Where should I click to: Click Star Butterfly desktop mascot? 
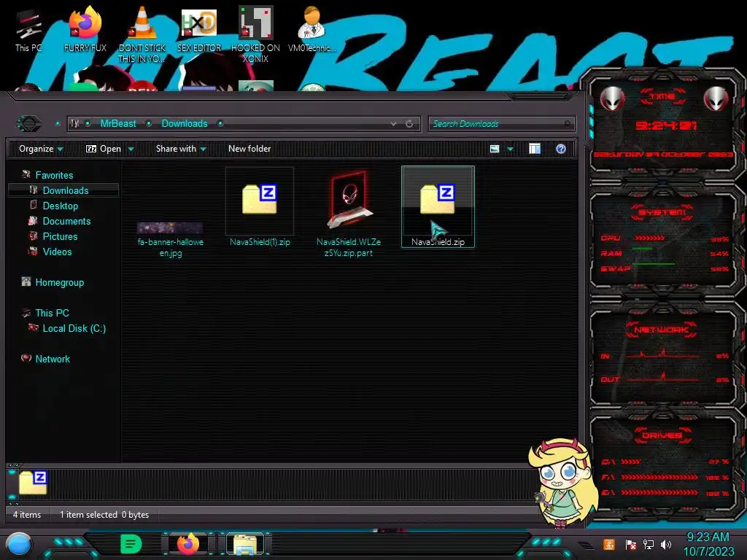point(564,483)
